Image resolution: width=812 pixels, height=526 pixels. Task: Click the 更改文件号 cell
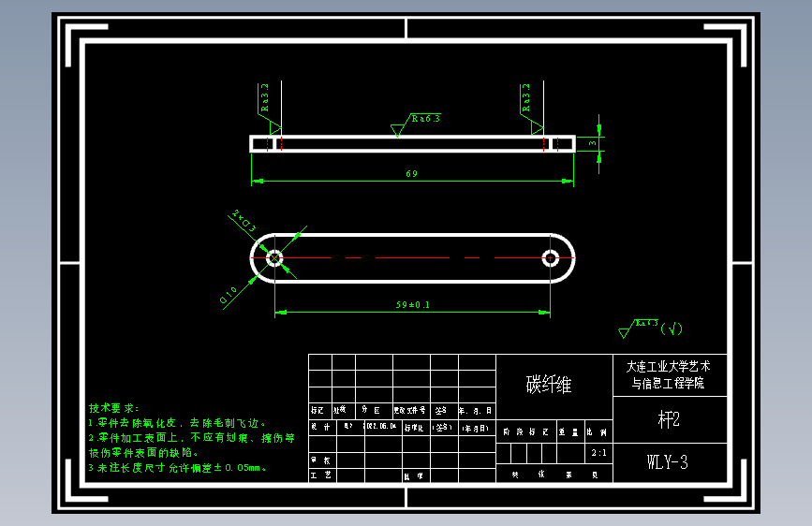tap(409, 411)
